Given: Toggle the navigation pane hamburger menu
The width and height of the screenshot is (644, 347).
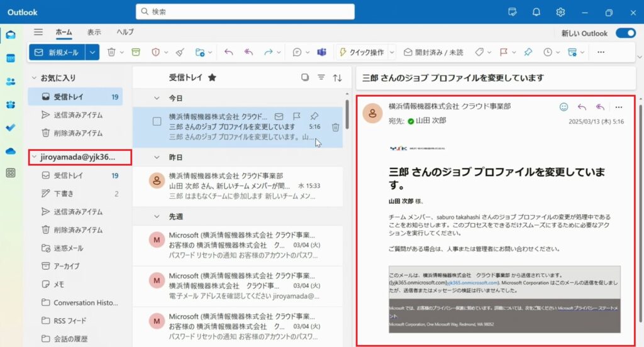Looking at the screenshot, I should tap(38, 32).
